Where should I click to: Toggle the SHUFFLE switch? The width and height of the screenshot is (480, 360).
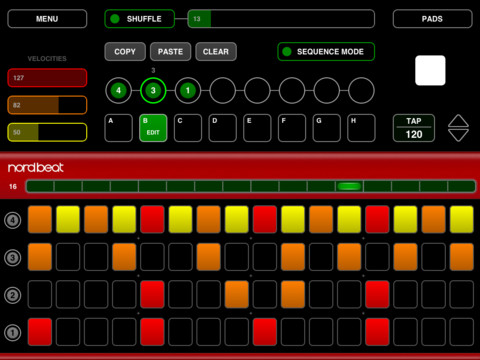point(139,19)
